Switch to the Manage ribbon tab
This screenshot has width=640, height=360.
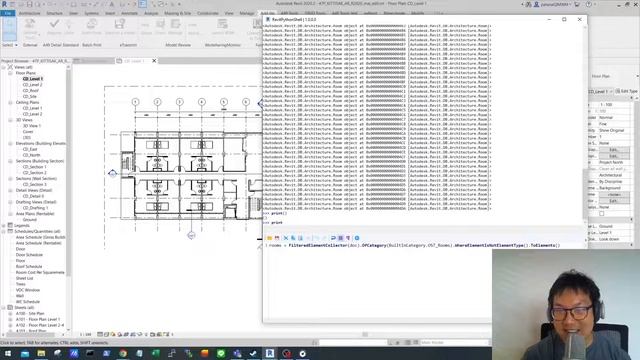(x=247, y=13)
